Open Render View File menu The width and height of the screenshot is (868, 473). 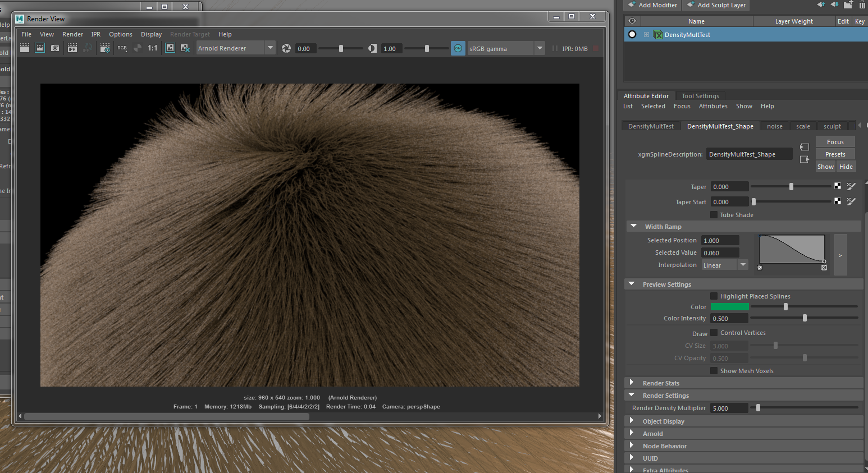tap(26, 34)
